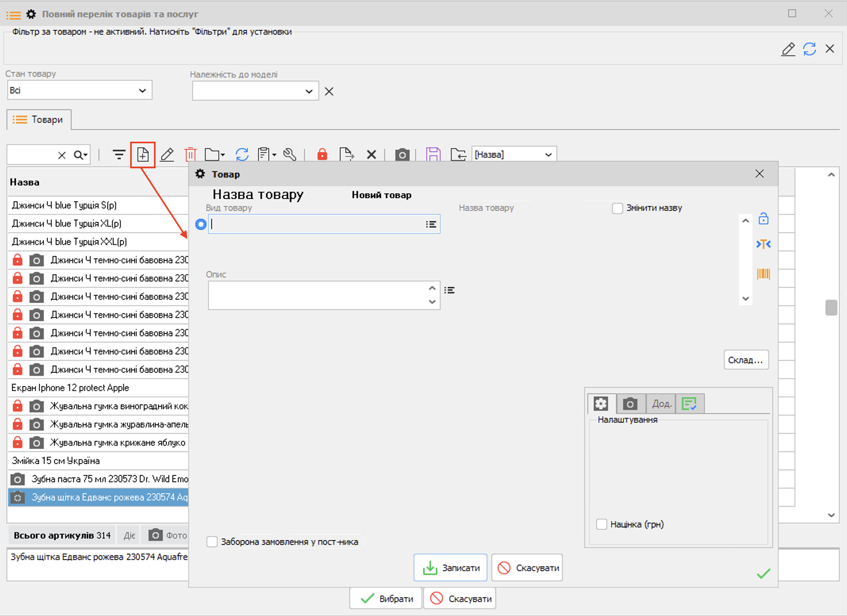Click the filter lines icon
This screenshot has width=847, height=616.
click(119, 154)
